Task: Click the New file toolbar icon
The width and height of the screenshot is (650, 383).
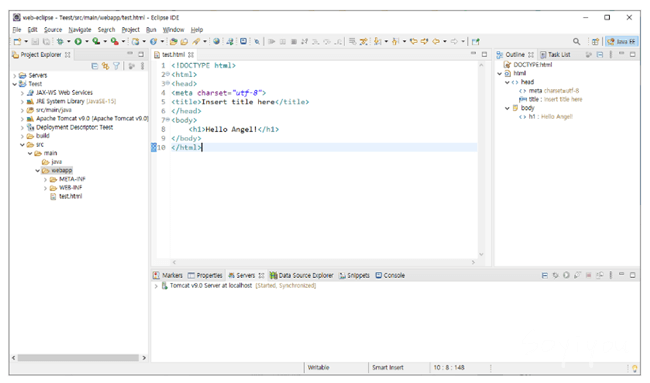Action: 17,41
